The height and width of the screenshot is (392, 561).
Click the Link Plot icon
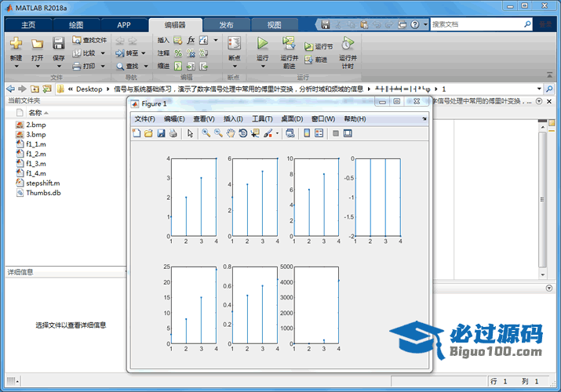click(290, 133)
